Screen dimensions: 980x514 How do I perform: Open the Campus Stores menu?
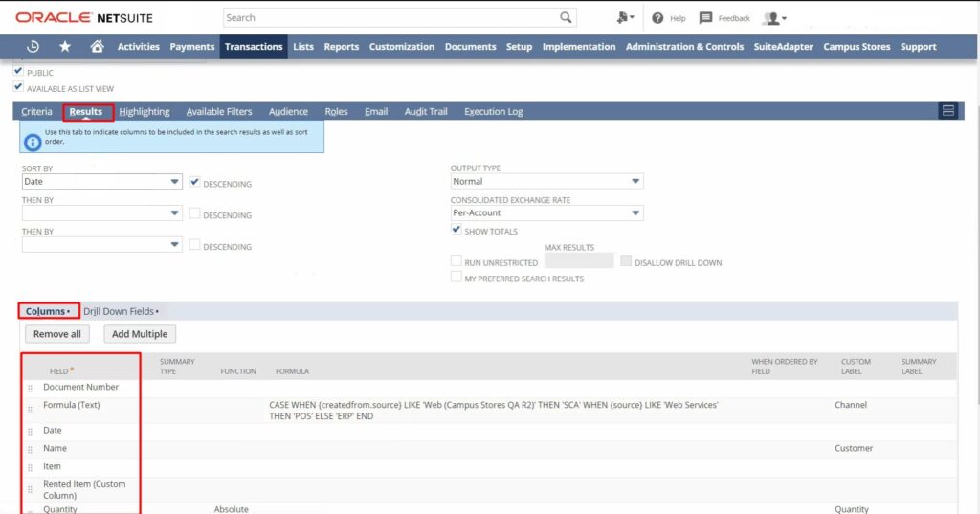click(x=857, y=46)
